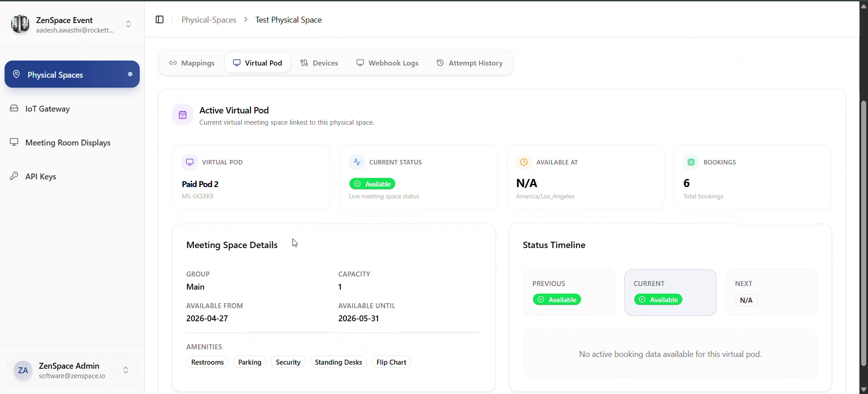Click the 2026-04-27 available from date
Image resolution: width=868 pixels, height=394 pixels.
[207, 319]
